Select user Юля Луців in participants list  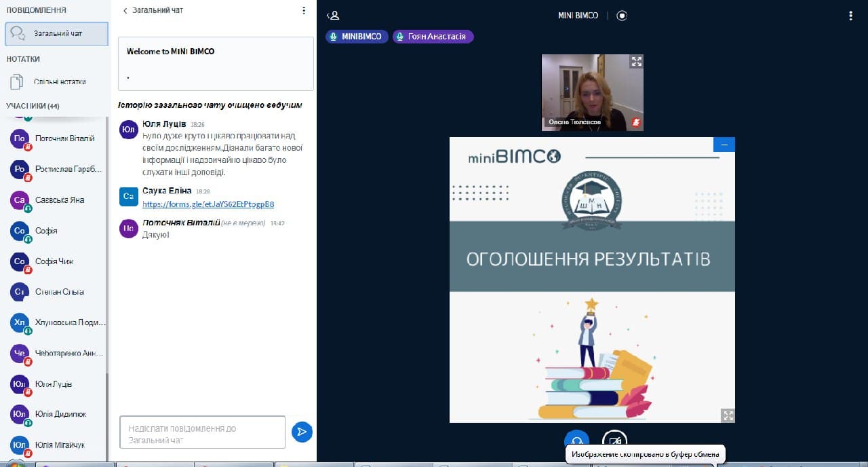57,384
